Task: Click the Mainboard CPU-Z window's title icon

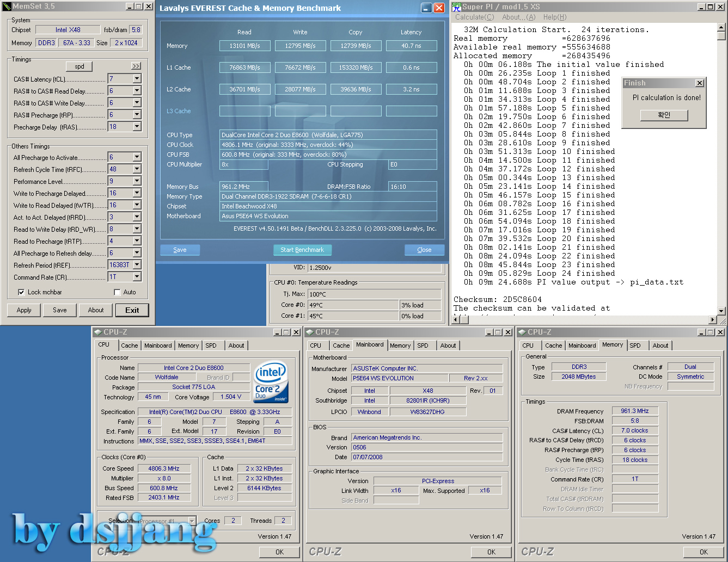Action: coord(310,332)
